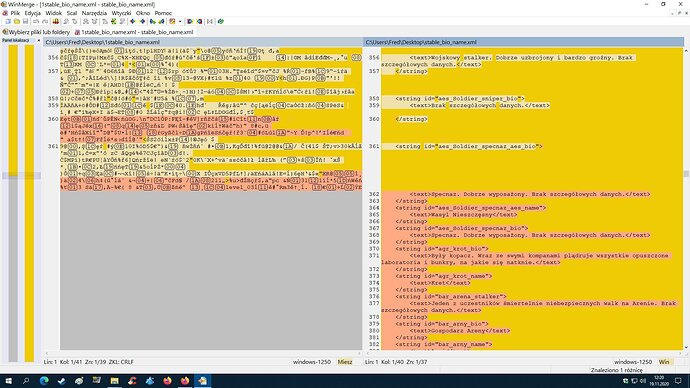Open the Wtyczki menu
Image resolution: width=690 pixels, height=388 pixels.
[121, 13]
